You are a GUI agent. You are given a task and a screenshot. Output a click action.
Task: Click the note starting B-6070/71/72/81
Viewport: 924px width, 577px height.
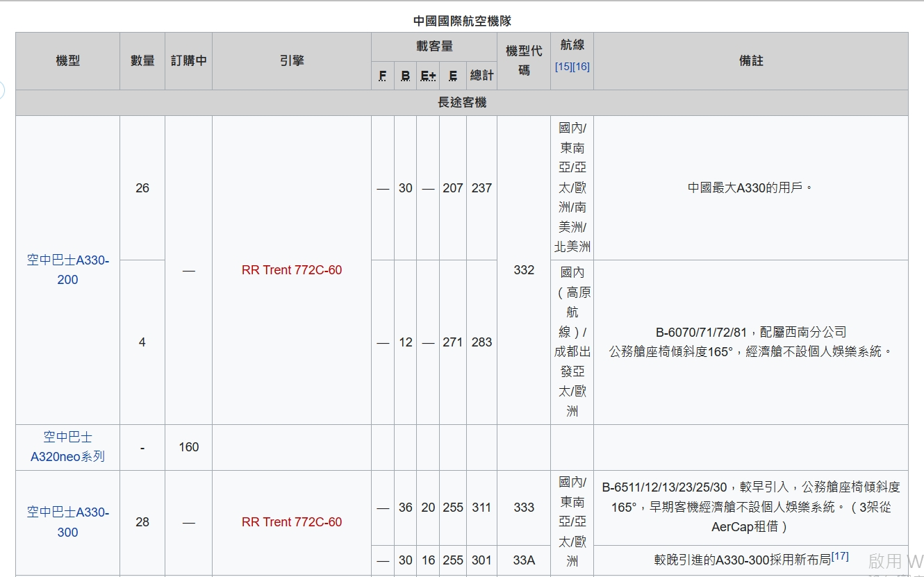click(751, 342)
